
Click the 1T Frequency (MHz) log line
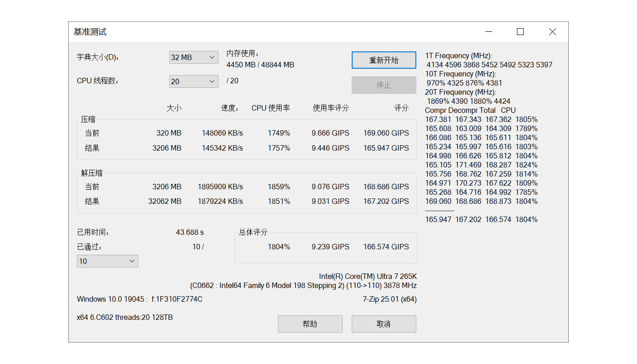(x=459, y=56)
